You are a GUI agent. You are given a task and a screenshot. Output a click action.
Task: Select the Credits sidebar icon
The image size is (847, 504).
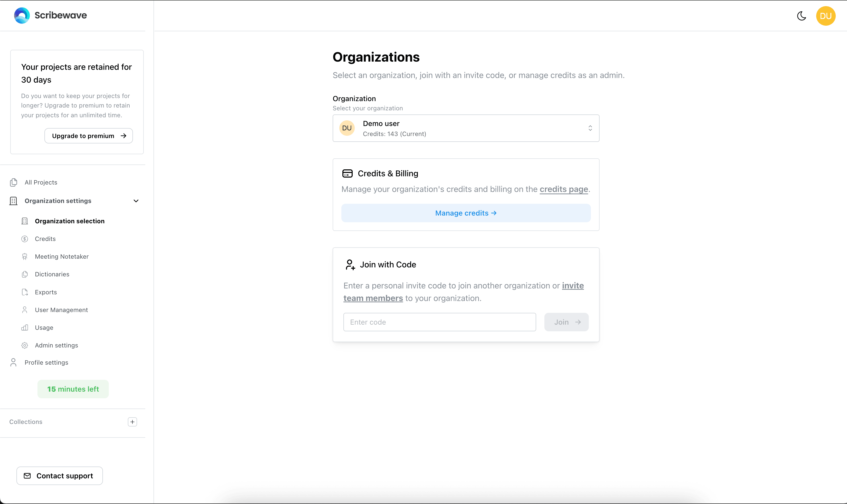pyautogui.click(x=25, y=239)
